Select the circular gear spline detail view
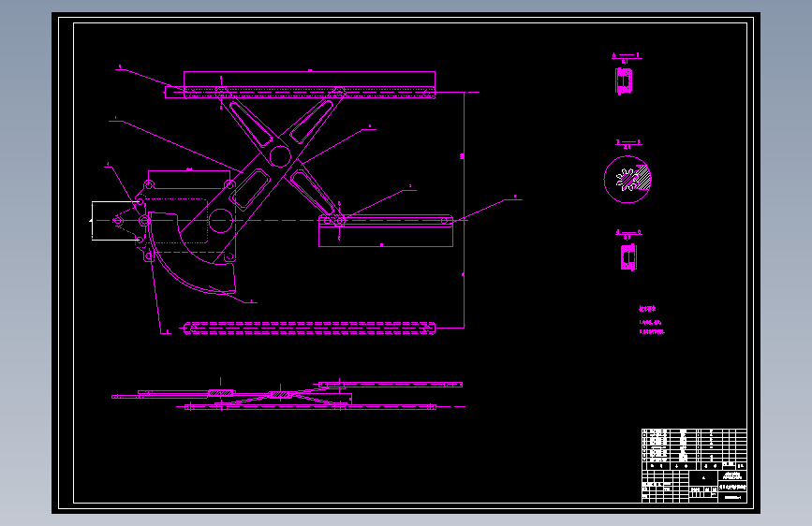Screen dimensions: 812x526 pyautogui.click(x=627, y=179)
